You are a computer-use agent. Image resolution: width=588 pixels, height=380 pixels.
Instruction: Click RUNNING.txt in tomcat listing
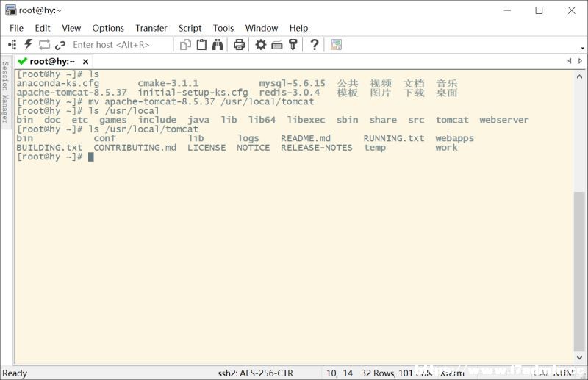[x=394, y=138]
